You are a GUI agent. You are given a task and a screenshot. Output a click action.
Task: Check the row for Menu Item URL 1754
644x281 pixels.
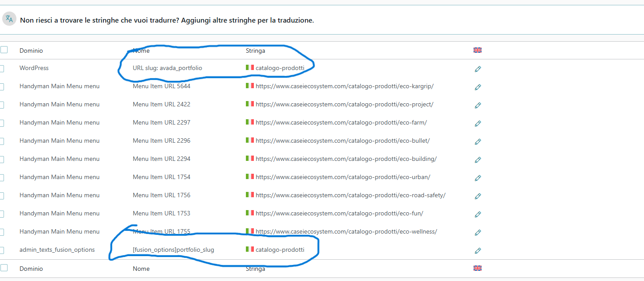(x=2, y=178)
